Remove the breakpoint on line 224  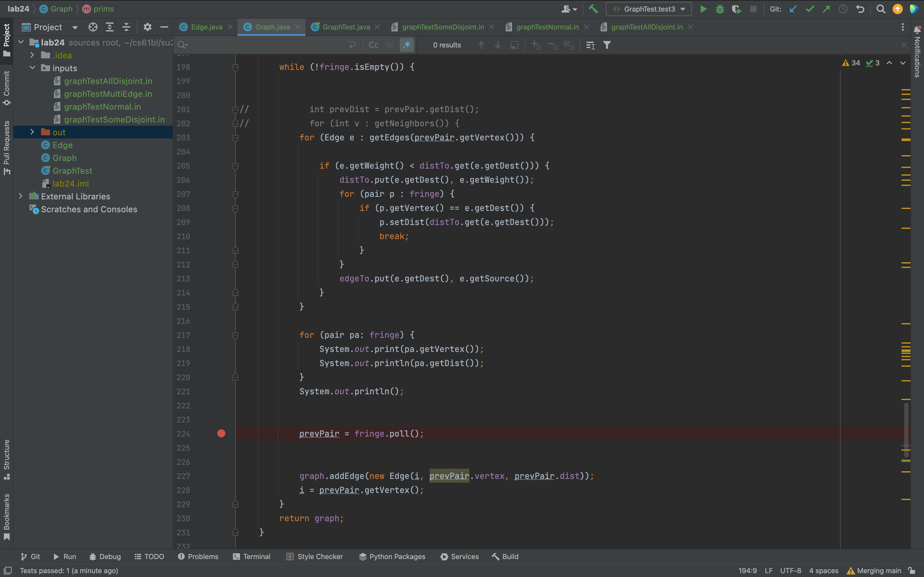point(221,433)
